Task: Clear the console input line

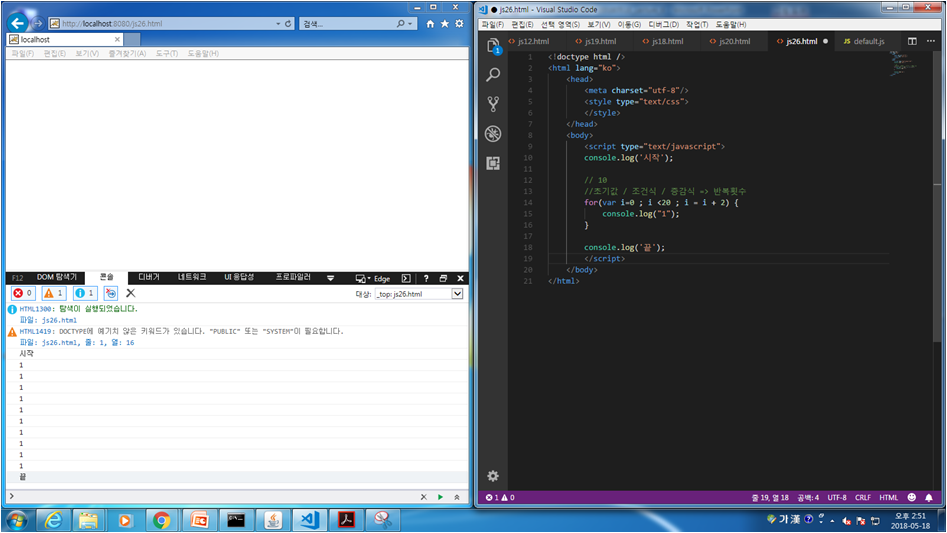Action: coord(423,497)
